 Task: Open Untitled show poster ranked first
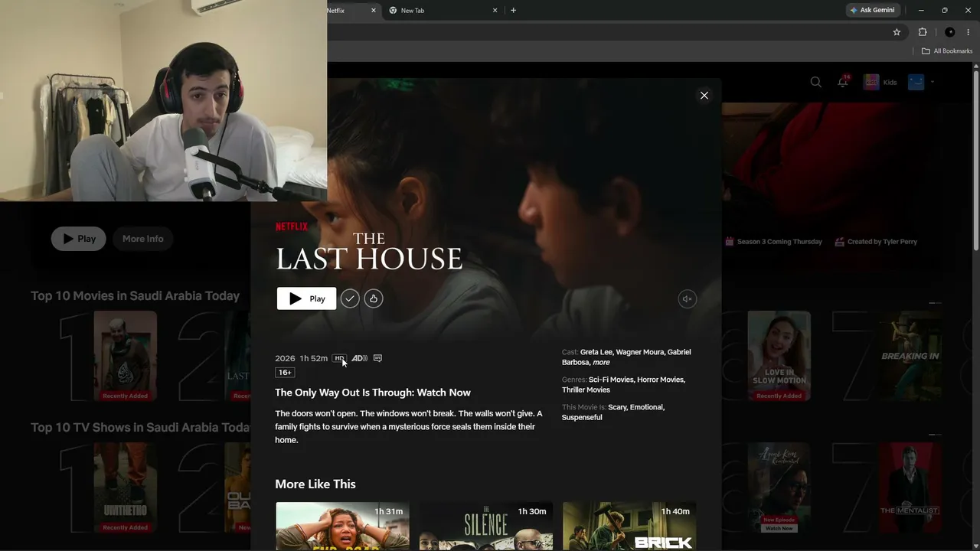(126, 487)
